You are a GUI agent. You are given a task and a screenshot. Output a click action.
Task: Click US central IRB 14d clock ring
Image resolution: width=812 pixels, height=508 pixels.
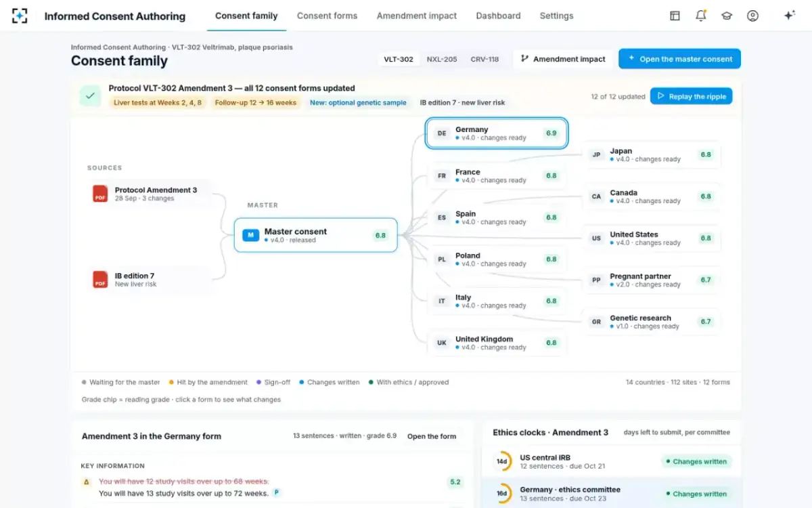[502, 461]
